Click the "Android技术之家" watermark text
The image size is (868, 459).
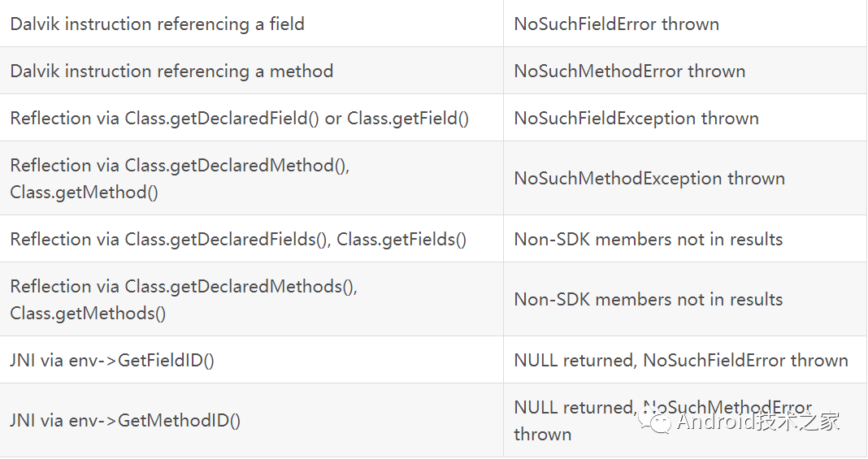757,421
